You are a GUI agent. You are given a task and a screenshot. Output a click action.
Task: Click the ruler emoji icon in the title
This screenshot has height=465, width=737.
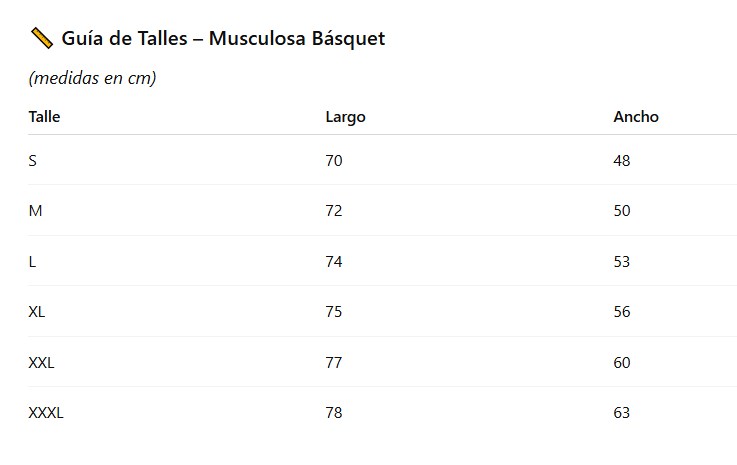pyautogui.click(x=41, y=39)
